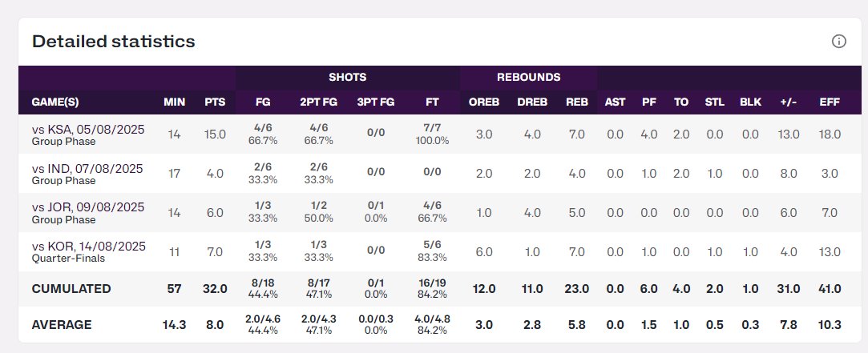Click the GAME(S) column header
The width and height of the screenshot is (868, 353).
[55, 102]
